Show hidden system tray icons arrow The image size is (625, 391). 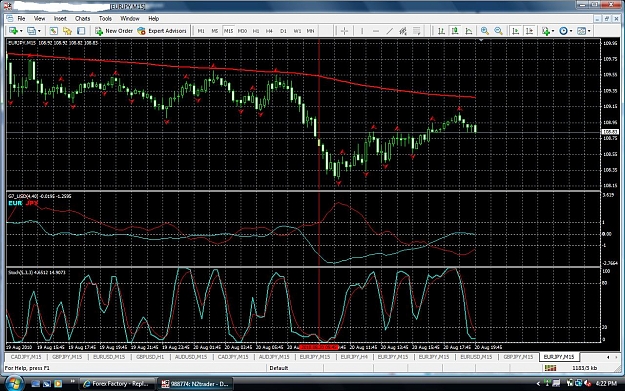coord(538,383)
